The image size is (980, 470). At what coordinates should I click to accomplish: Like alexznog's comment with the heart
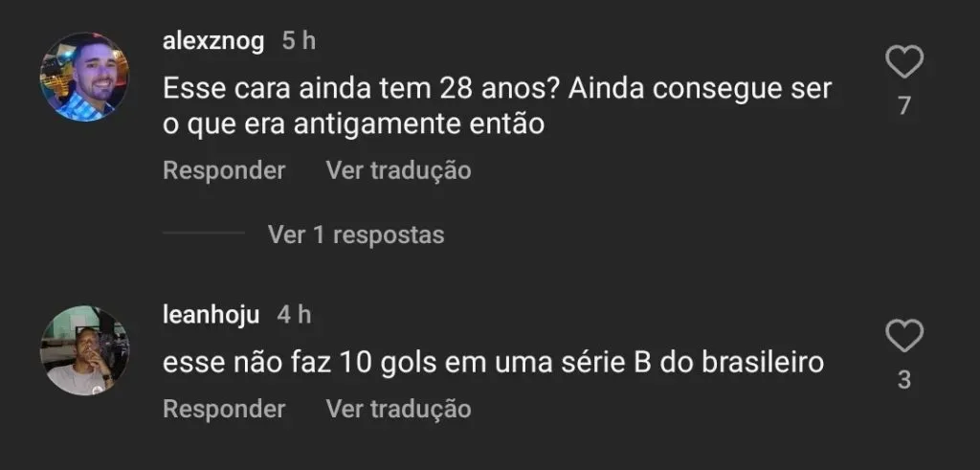coord(903,64)
